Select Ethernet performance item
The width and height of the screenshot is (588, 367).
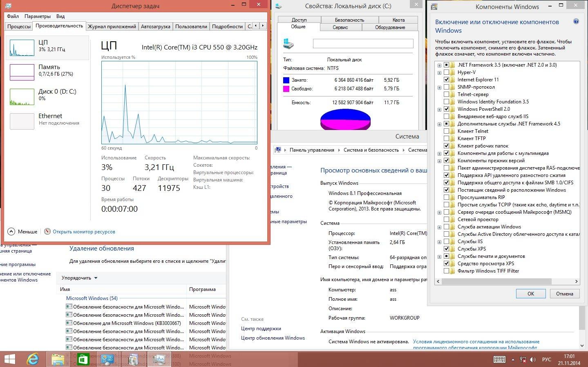[47, 121]
